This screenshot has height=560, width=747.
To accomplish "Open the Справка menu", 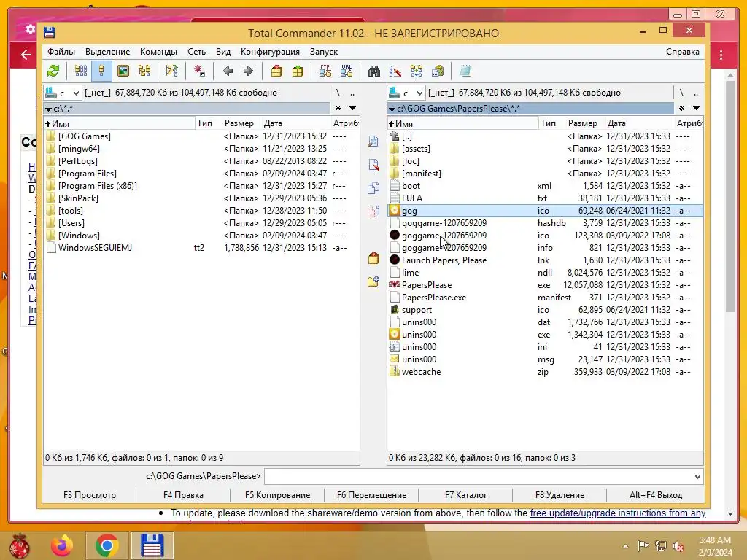I will (683, 52).
